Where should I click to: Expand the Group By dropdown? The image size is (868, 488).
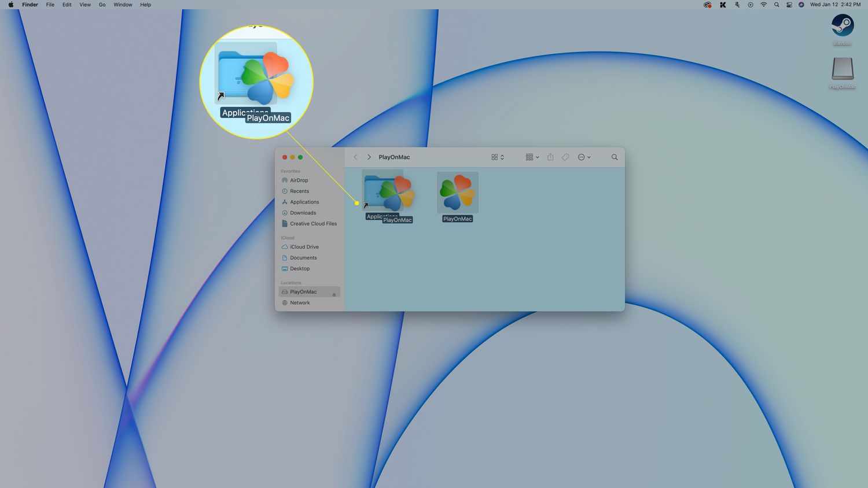532,157
